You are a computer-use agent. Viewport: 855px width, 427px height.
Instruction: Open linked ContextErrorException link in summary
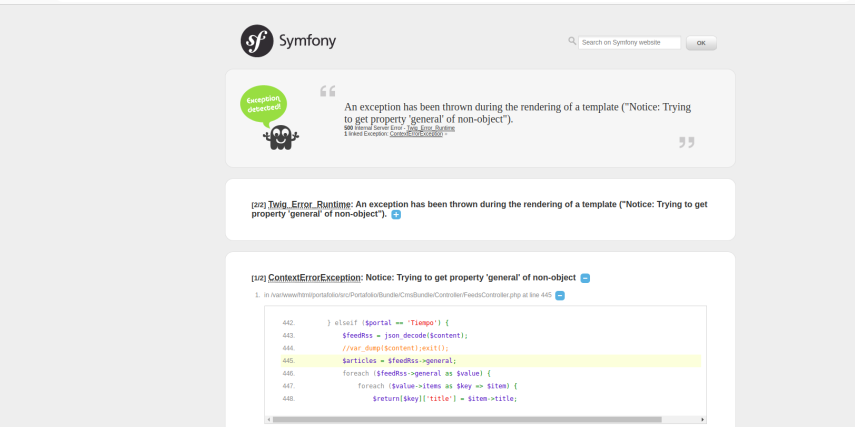pos(416,134)
